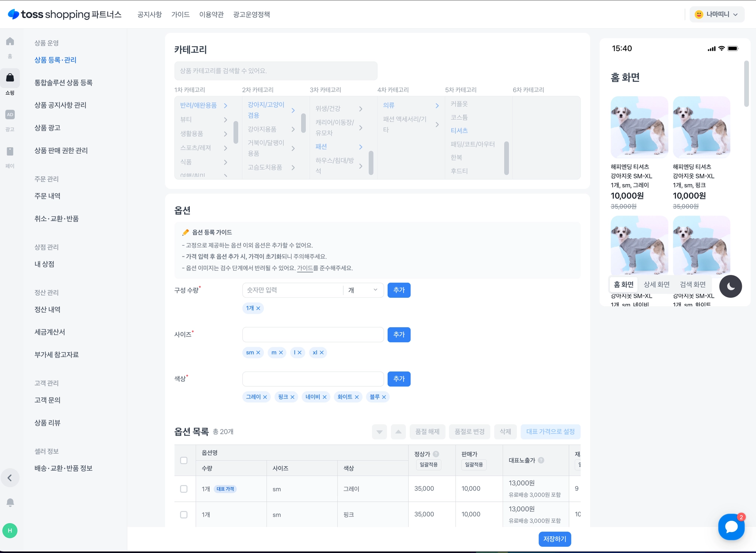Check the select-all options header checkbox
The image size is (756, 553).
[184, 460]
